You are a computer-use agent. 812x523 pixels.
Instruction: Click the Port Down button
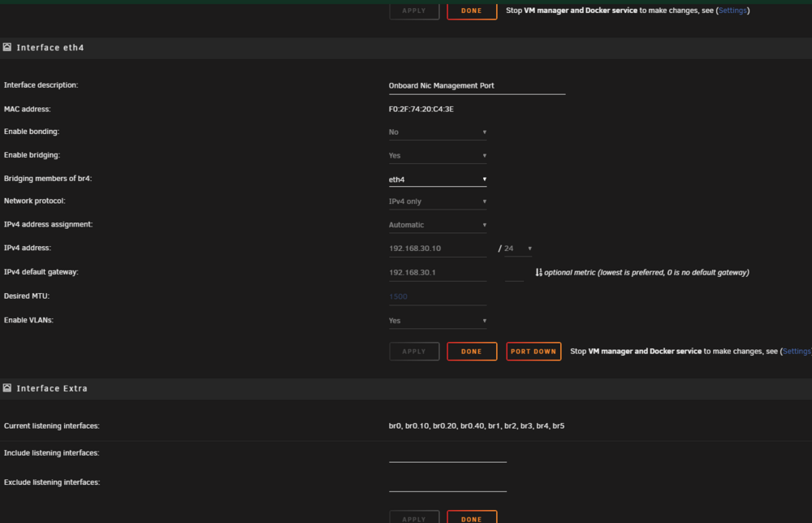[533, 351]
